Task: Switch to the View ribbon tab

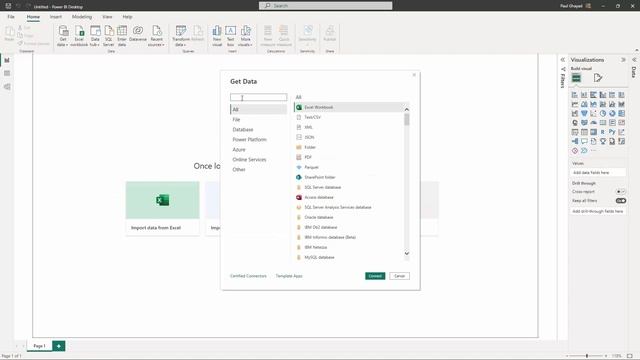Action: [x=107, y=17]
